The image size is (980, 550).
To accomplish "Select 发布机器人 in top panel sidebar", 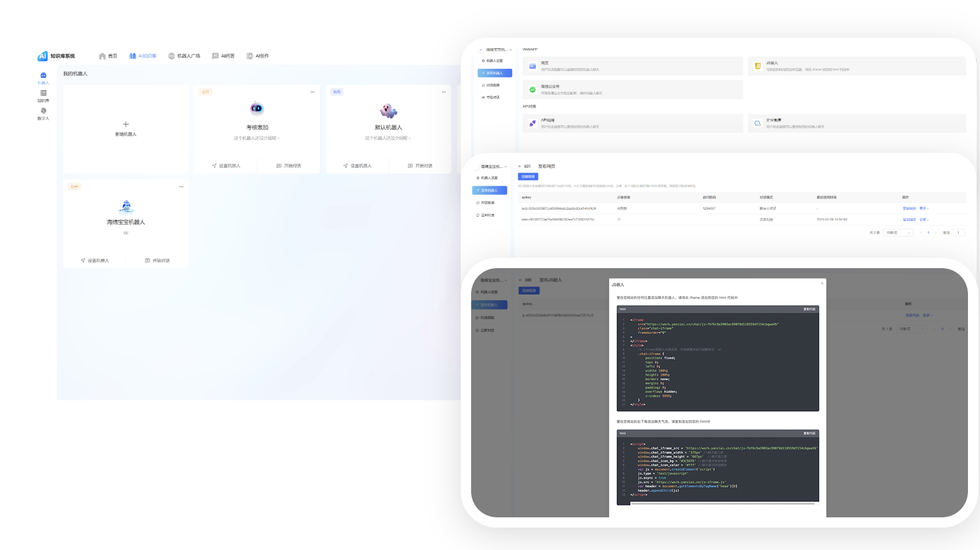I will 495,73.
